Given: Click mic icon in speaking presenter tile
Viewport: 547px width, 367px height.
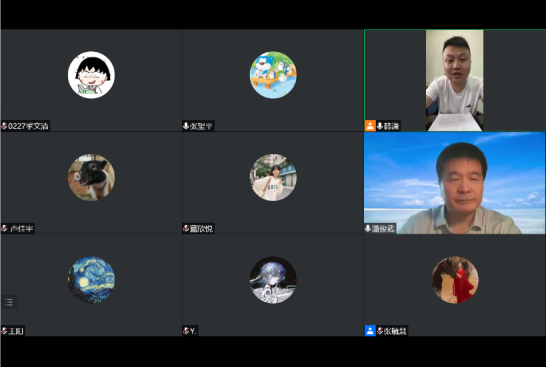Looking at the screenshot, I should pos(380,126).
